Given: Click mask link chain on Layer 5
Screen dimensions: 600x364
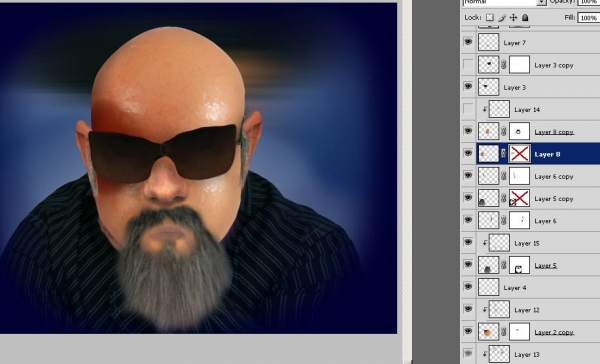Looking at the screenshot, I should click(x=504, y=264).
